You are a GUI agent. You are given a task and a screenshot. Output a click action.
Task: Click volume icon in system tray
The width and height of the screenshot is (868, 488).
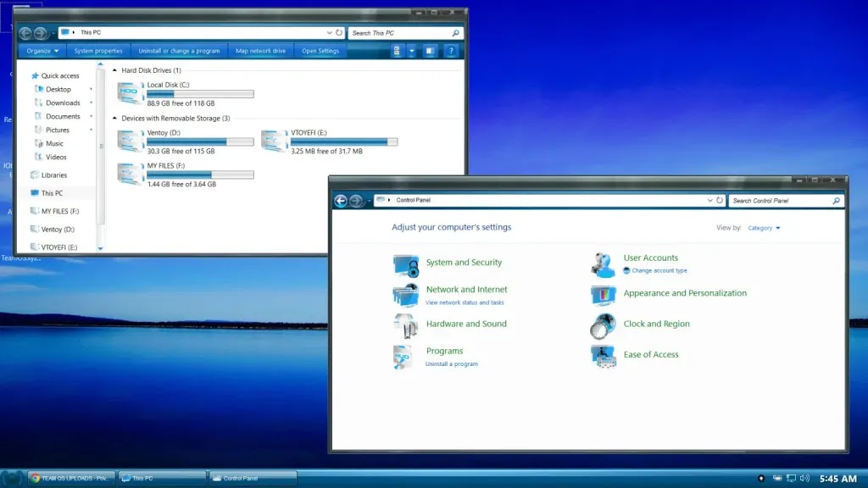804,478
